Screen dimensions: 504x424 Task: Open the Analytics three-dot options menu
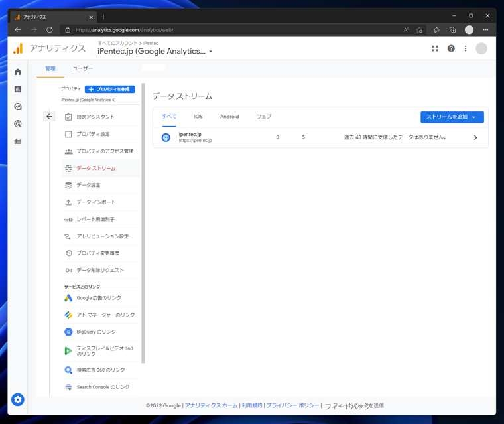[466, 48]
